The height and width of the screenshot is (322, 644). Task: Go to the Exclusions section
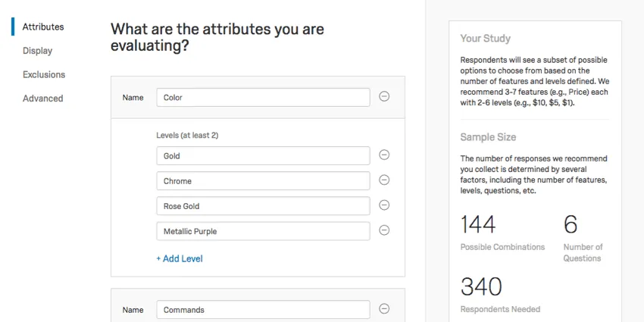tap(44, 74)
